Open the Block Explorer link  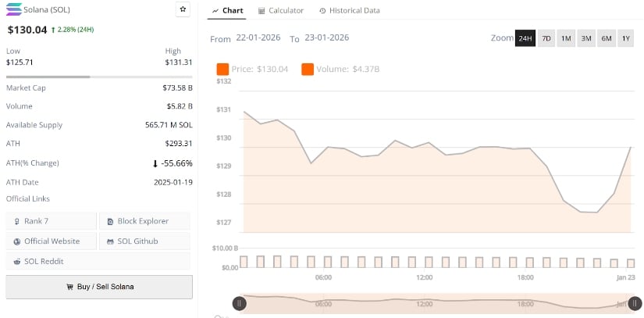pos(144,222)
